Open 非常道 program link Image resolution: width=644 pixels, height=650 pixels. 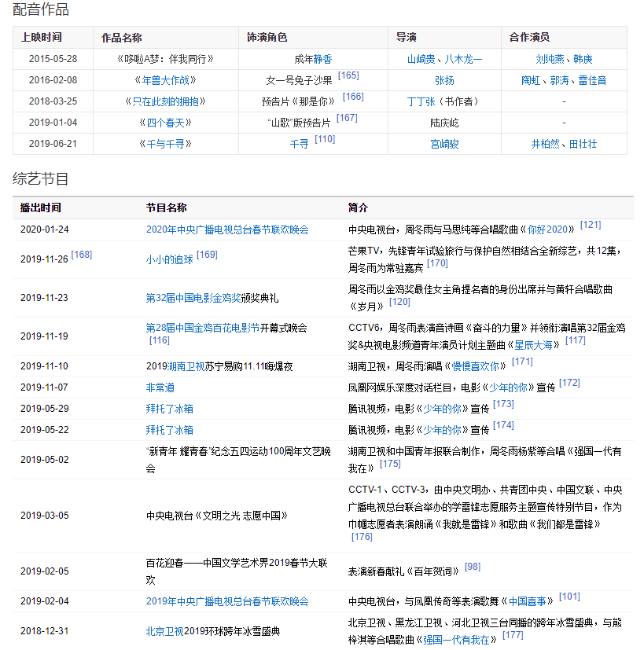click(160, 387)
